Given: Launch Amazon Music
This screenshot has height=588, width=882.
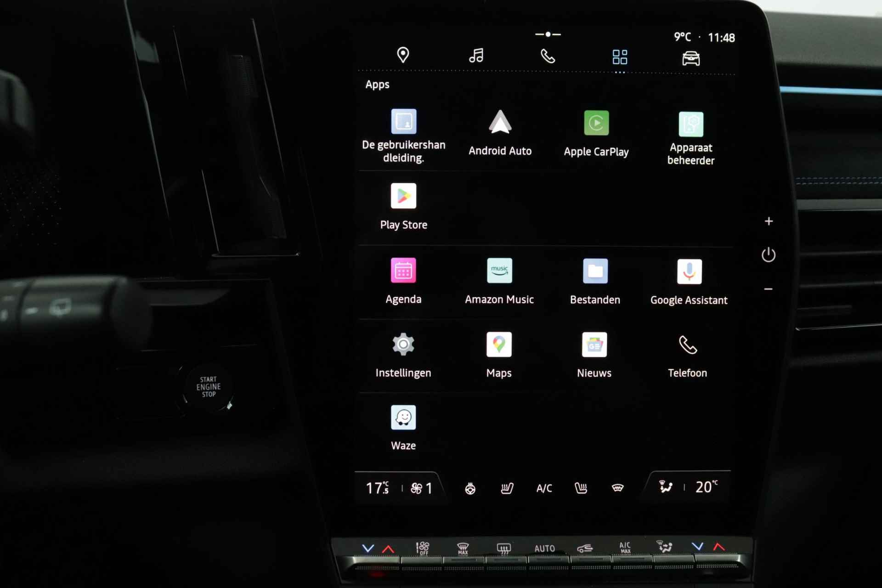Looking at the screenshot, I should point(499,282).
